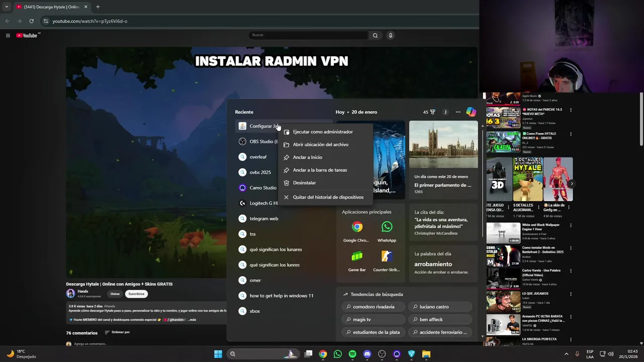Viewport: 644px width, 362px height.
Task: Select 'Quitar del historial de dispositivos'
Action: (x=325, y=197)
